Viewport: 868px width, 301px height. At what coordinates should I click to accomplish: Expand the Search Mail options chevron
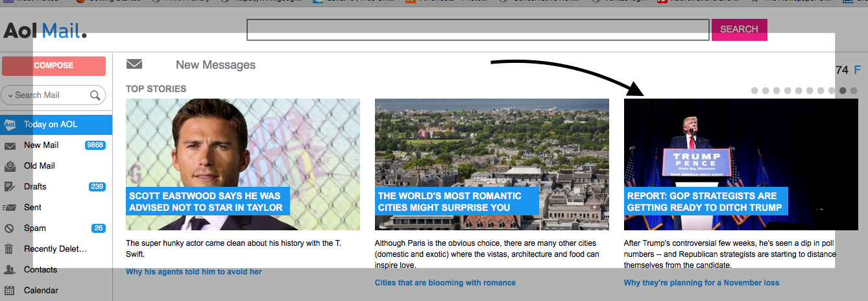pyautogui.click(x=10, y=95)
